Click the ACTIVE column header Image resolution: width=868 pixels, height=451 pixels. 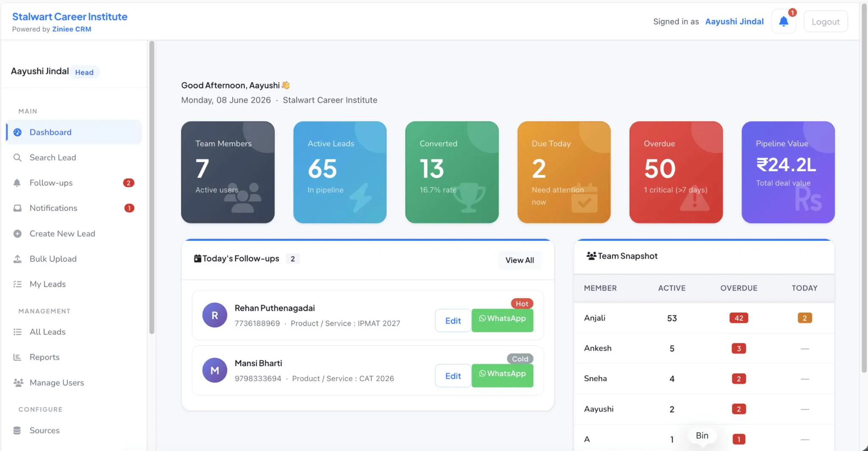click(672, 288)
